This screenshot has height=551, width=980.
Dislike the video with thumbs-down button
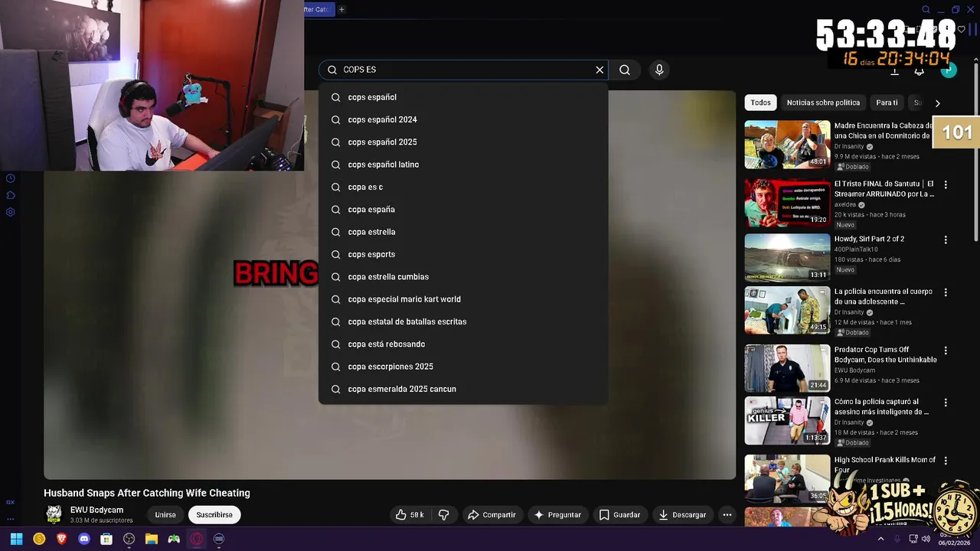[x=443, y=515]
